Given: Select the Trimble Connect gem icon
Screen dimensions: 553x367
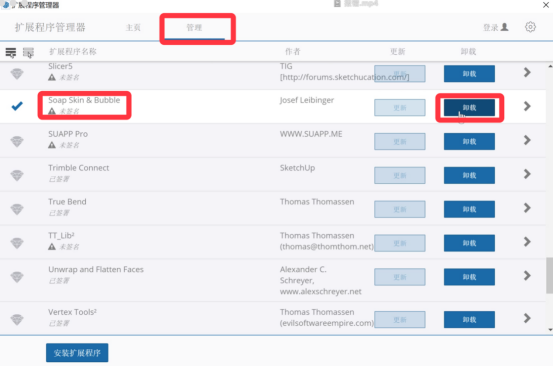Looking at the screenshot, I should [x=17, y=175].
